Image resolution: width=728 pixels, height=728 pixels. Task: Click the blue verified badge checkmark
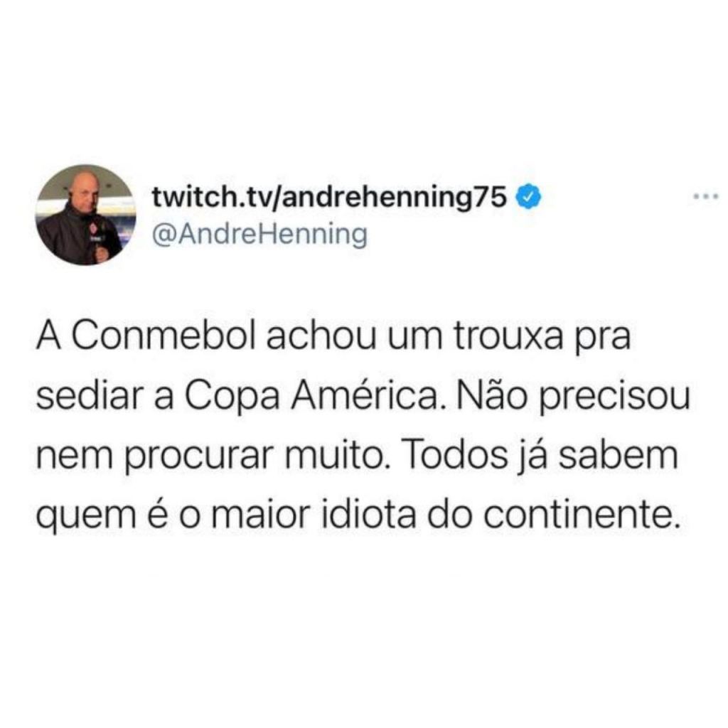529,196
